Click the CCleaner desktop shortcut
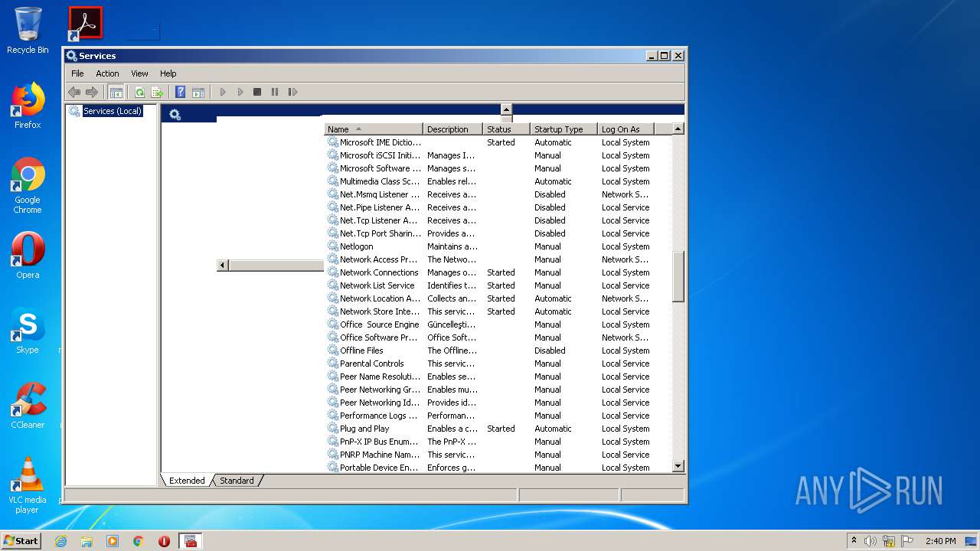Image resolution: width=980 pixels, height=551 pixels. [28, 406]
